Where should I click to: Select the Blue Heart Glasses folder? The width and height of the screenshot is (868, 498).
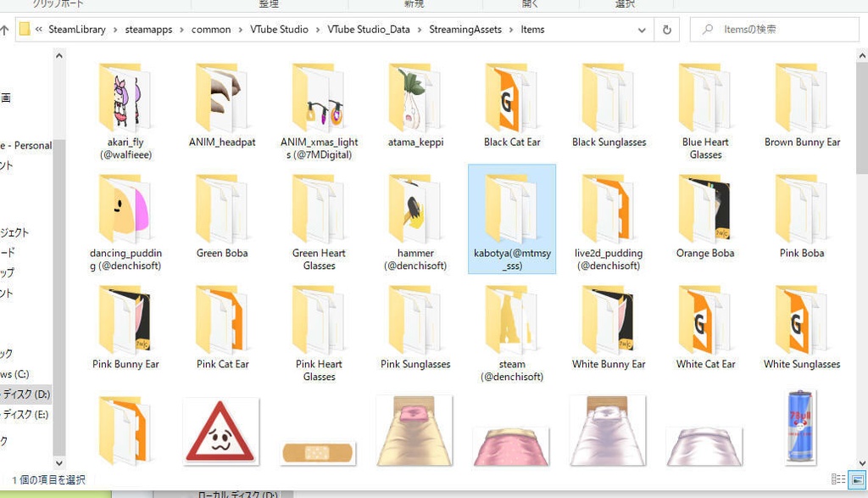pos(705,111)
